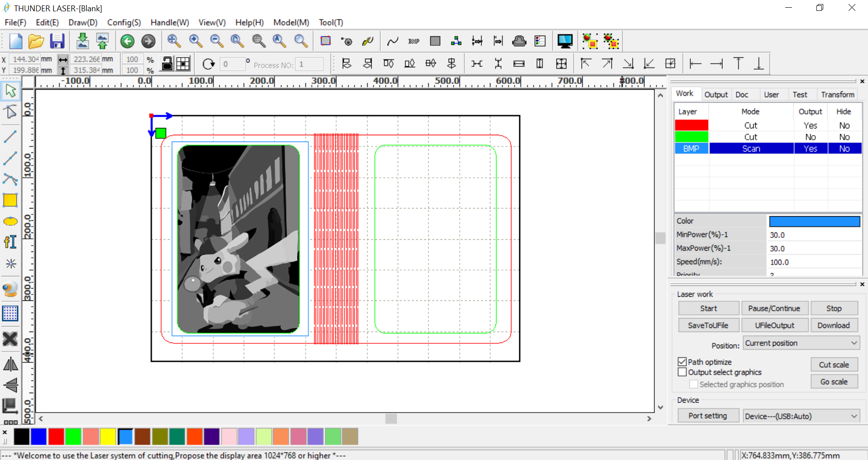Switch to the Output tab

tap(716, 95)
